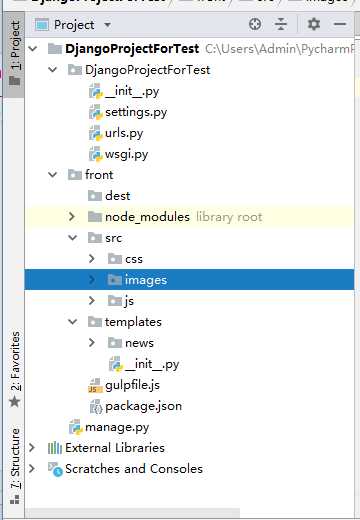Collapse the root DjangoProjectForTest chevron

33,49
